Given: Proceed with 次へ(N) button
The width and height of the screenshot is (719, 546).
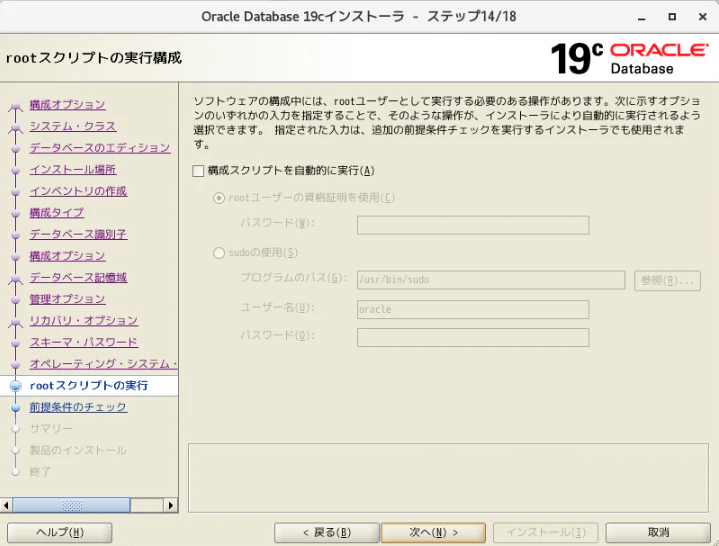Looking at the screenshot, I should 433,532.
